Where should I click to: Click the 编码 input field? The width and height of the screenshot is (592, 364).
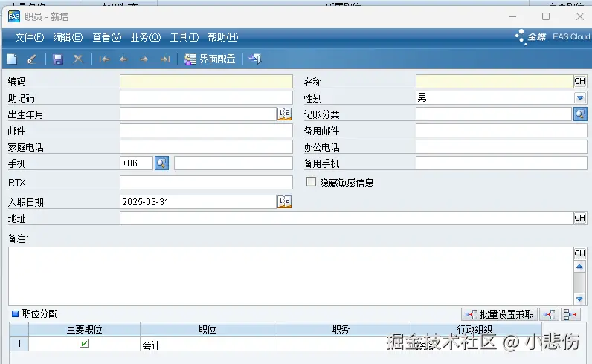[206, 82]
